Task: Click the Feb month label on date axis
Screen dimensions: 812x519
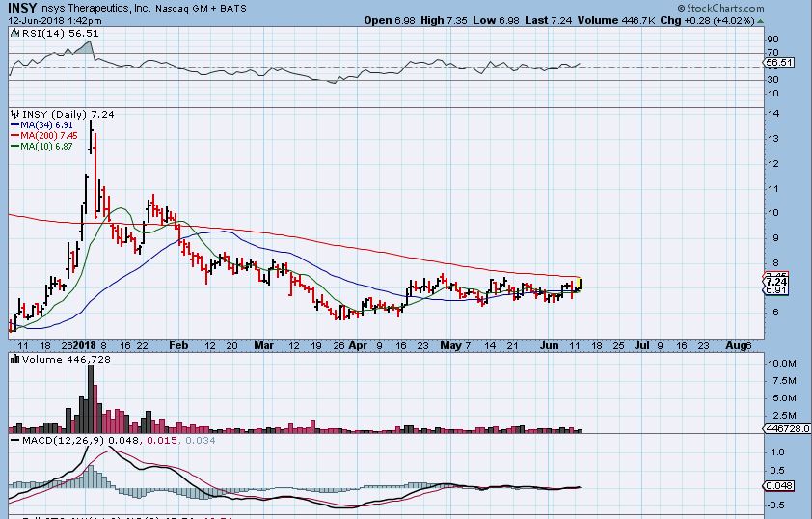Action: 178,345
